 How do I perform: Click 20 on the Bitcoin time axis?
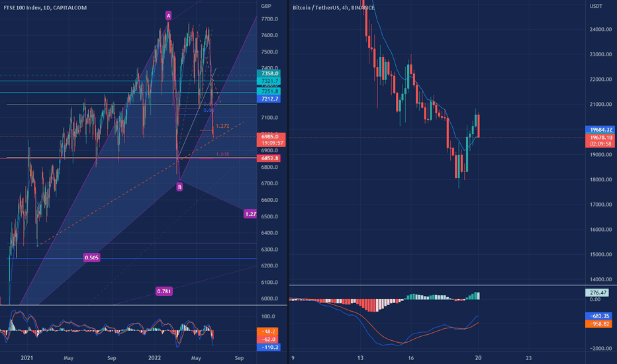pos(478,357)
